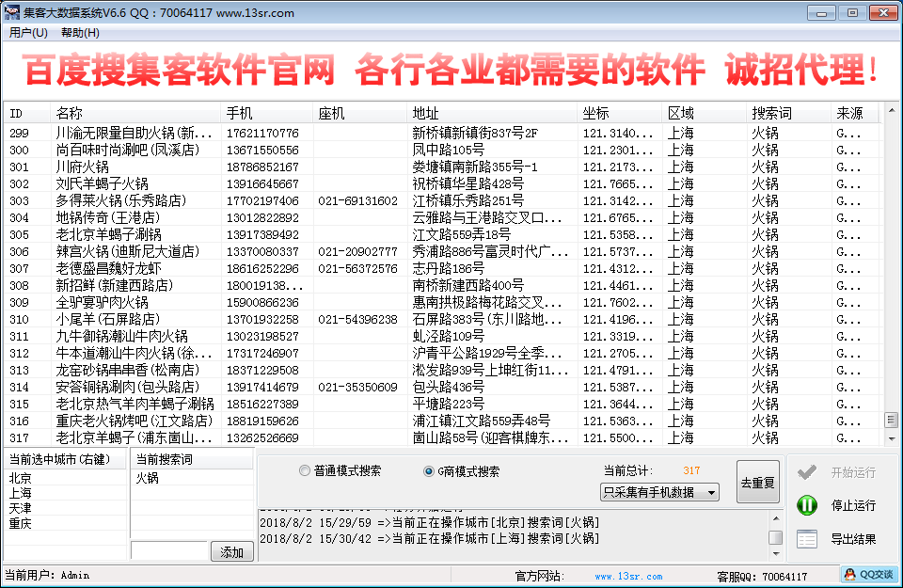Viewport: 903px width, 588px height.
Task: Open the 只采集有手机数据 dropdown
Action: [x=659, y=492]
